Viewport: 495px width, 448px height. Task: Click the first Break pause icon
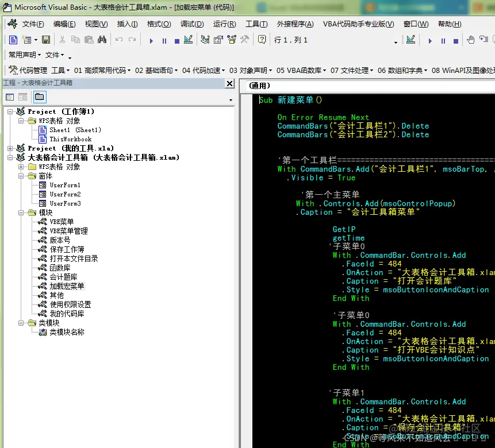point(164,41)
